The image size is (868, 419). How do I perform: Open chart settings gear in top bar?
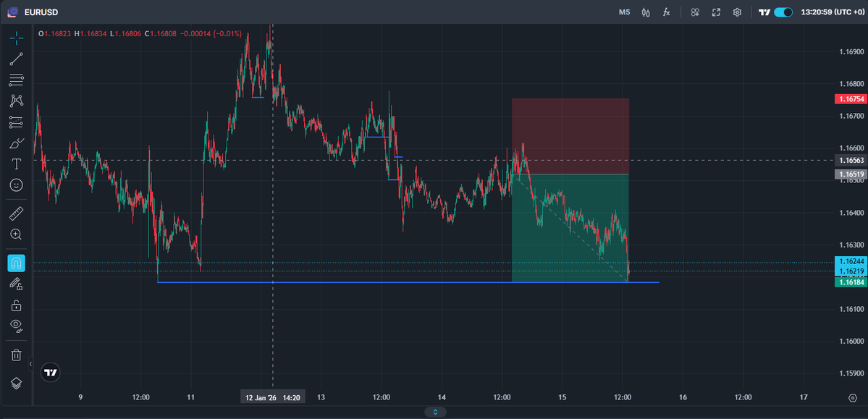(x=738, y=12)
